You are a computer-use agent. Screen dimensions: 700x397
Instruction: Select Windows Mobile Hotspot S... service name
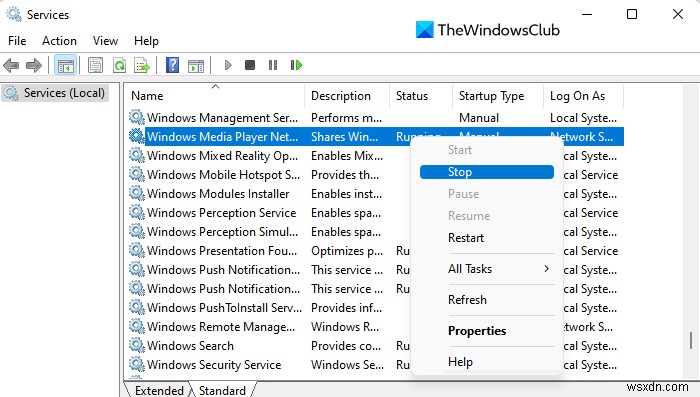pyautogui.click(x=223, y=175)
